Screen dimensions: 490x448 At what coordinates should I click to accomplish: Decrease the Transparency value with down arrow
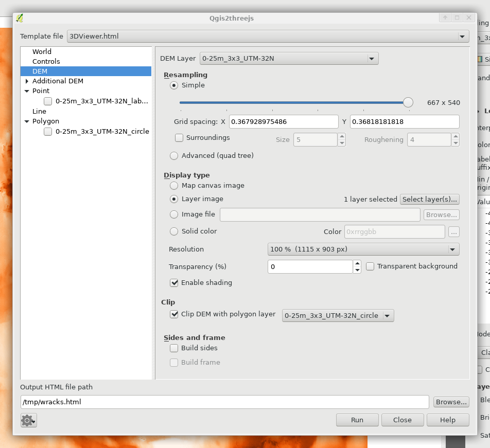coord(357,270)
